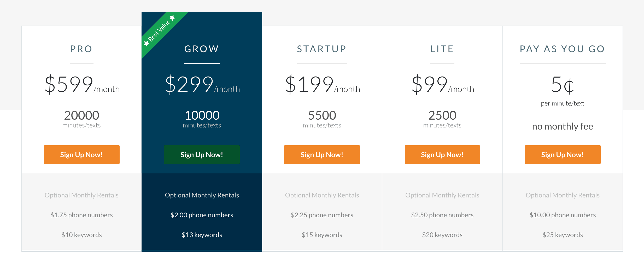Click the green Sign Up Now button for Grow

[202, 155]
